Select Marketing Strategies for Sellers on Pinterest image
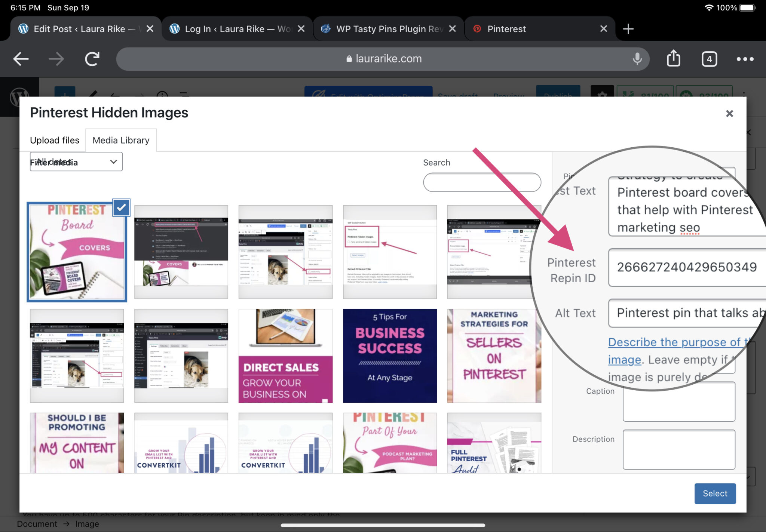The image size is (766, 532). click(x=494, y=356)
